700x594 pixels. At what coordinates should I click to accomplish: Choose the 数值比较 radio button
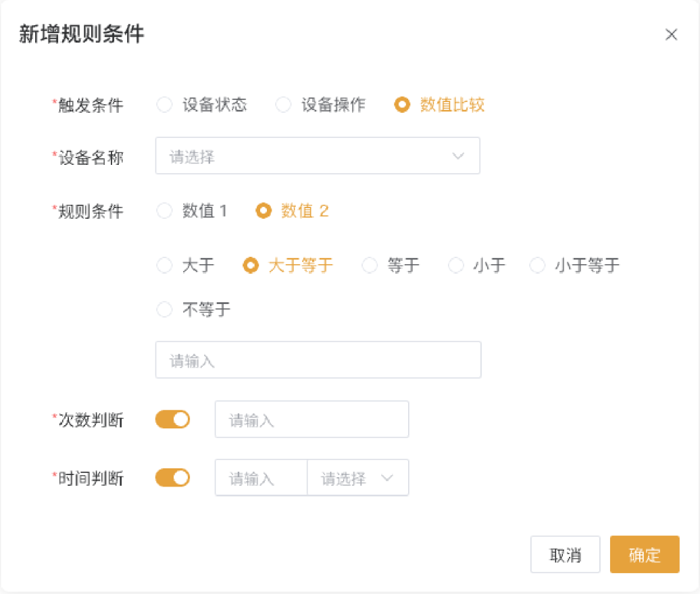click(403, 105)
